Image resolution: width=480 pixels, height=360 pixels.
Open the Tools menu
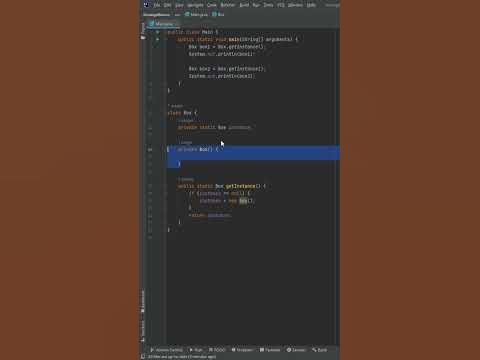tap(268, 5)
